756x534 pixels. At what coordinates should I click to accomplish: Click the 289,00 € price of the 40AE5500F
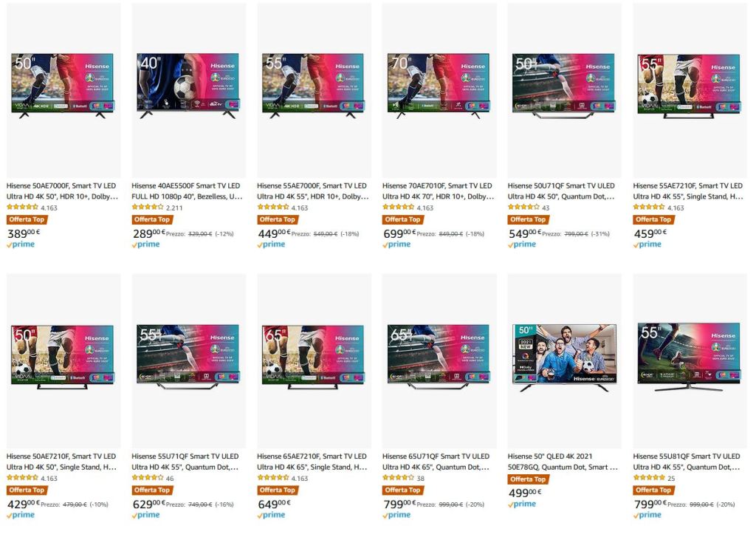click(149, 234)
